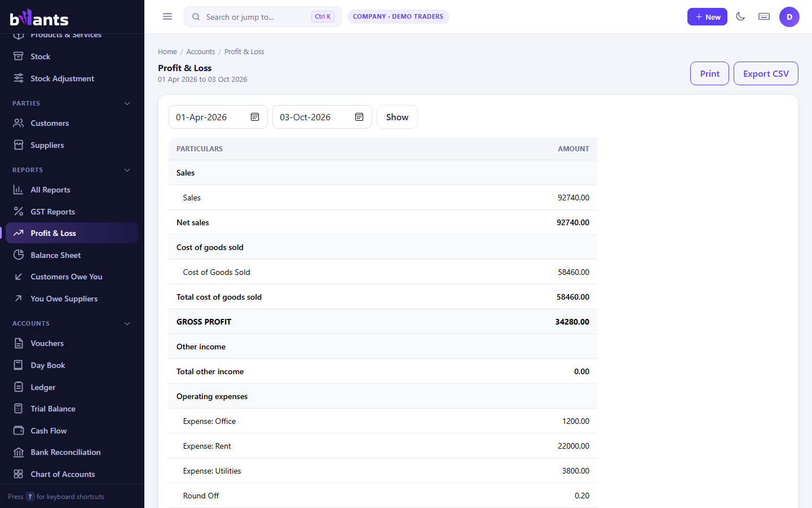Click the Suppliers store icon
812x508 pixels.
(19, 145)
